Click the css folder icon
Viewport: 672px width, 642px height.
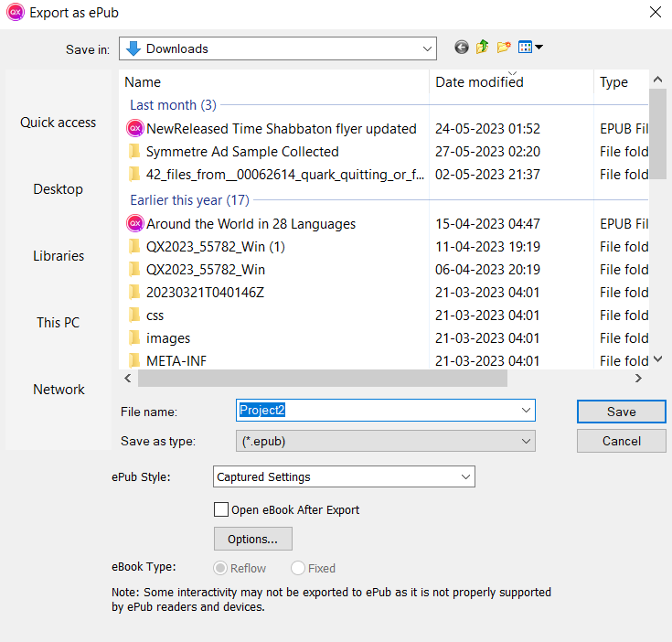coord(134,315)
